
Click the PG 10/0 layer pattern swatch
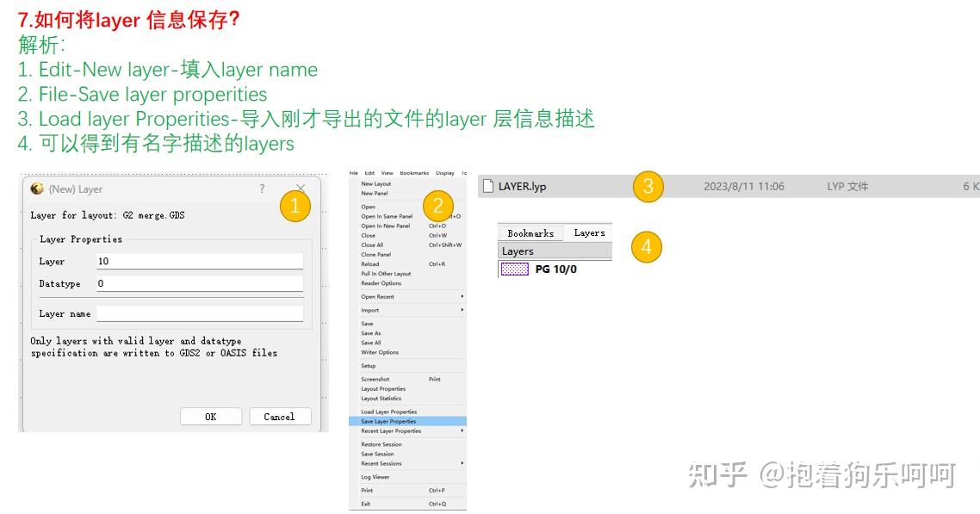pyautogui.click(x=513, y=269)
